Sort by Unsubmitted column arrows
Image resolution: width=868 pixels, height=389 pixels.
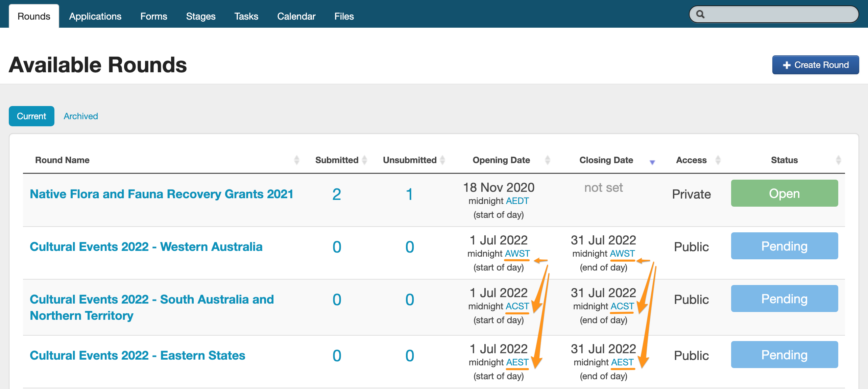click(442, 160)
